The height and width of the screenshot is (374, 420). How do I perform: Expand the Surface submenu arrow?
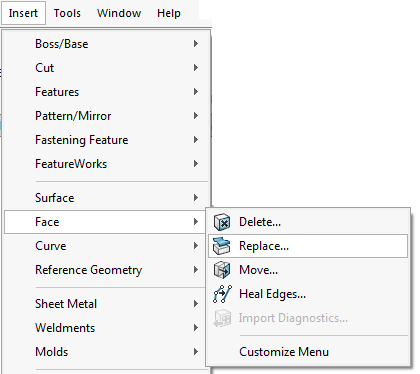coord(196,198)
